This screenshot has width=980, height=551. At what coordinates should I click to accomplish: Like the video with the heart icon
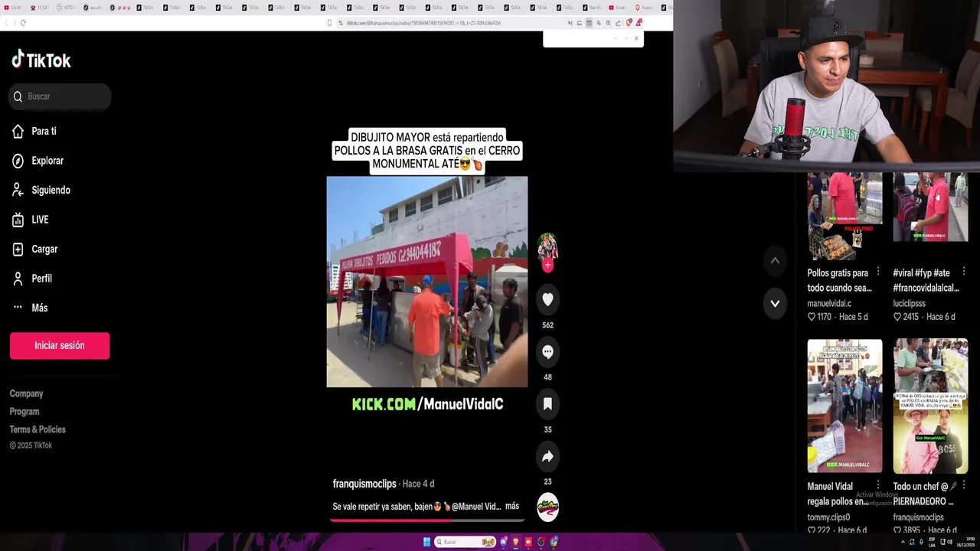(x=547, y=300)
